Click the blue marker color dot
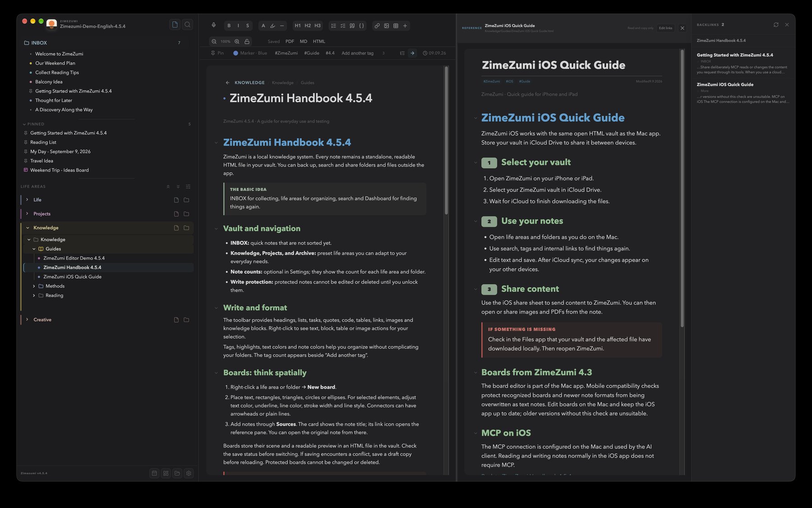The image size is (812, 508). point(235,53)
